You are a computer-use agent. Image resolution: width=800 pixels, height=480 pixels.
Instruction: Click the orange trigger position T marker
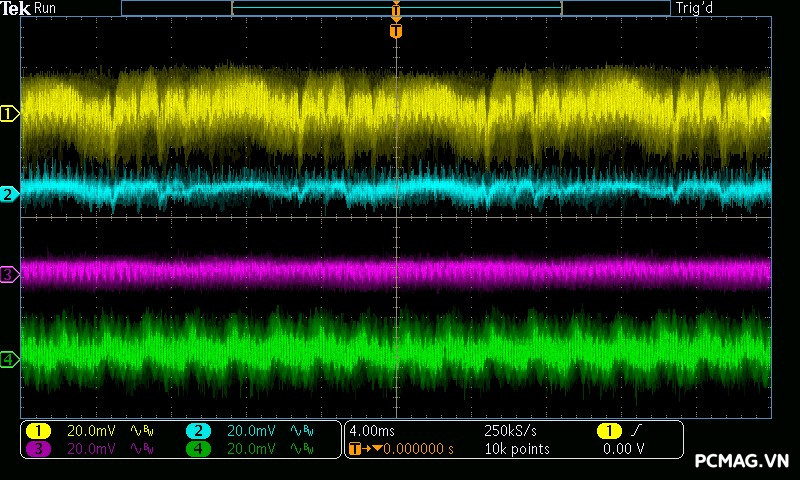396,31
